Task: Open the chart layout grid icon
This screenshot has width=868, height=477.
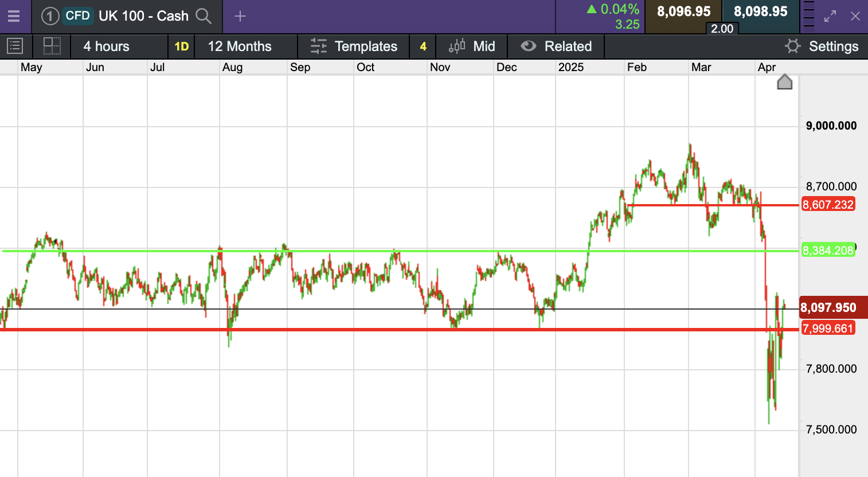Action: coord(52,46)
